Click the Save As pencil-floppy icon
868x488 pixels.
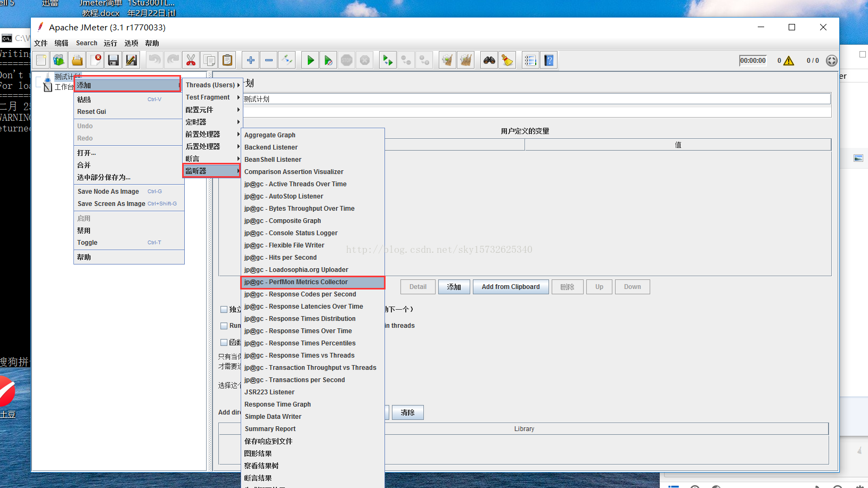click(132, 60)
